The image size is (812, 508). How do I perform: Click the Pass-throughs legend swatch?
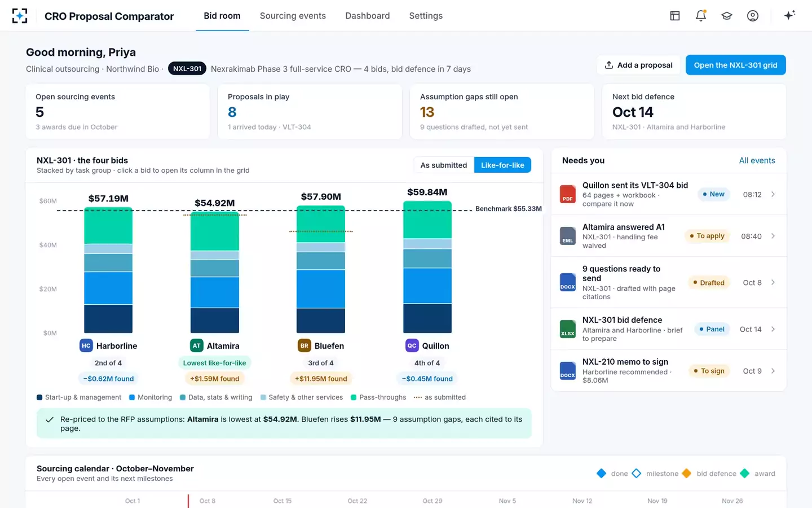[354, 397]
